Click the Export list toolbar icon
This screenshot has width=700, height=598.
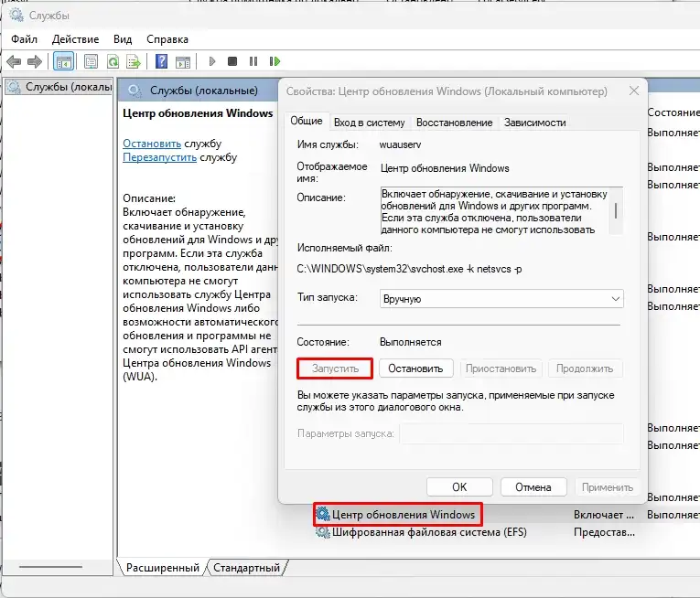point(134,61)
